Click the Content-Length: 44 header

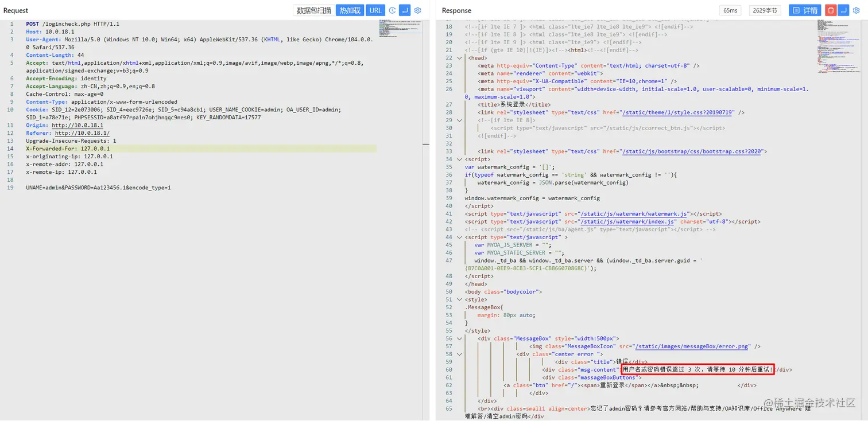tap(55, 55)
